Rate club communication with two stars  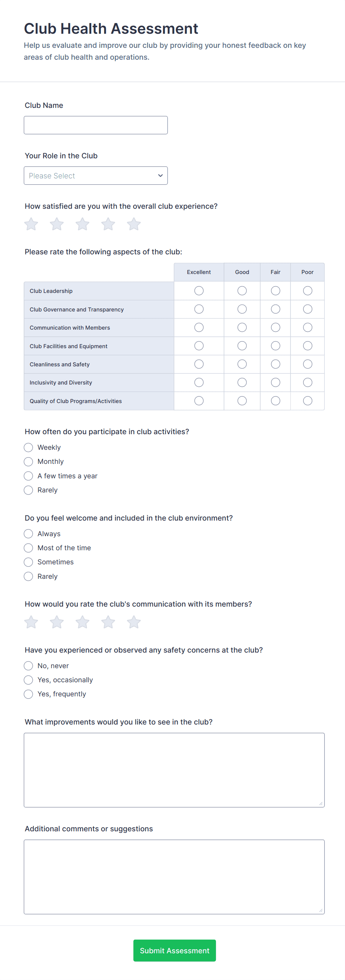(57, 622)
